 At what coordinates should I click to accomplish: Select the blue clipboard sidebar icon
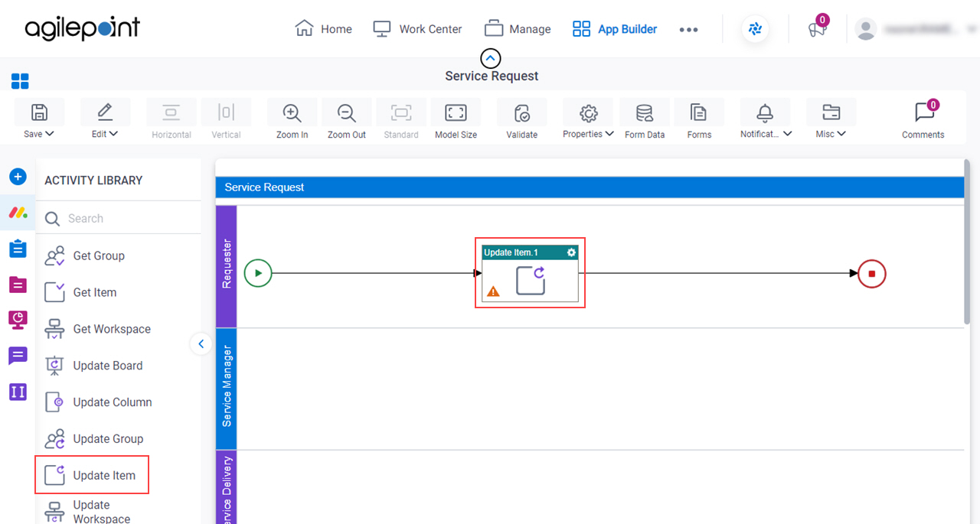click(x=18, y=249)
